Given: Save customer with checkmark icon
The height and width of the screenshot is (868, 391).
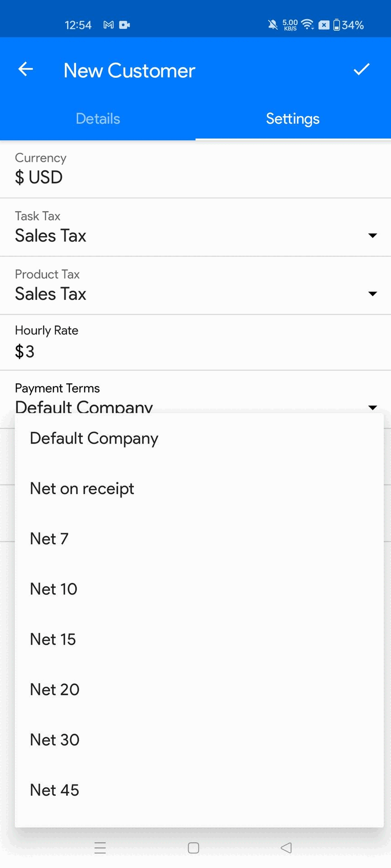Looking at the screenshot, I should point(362,69).
